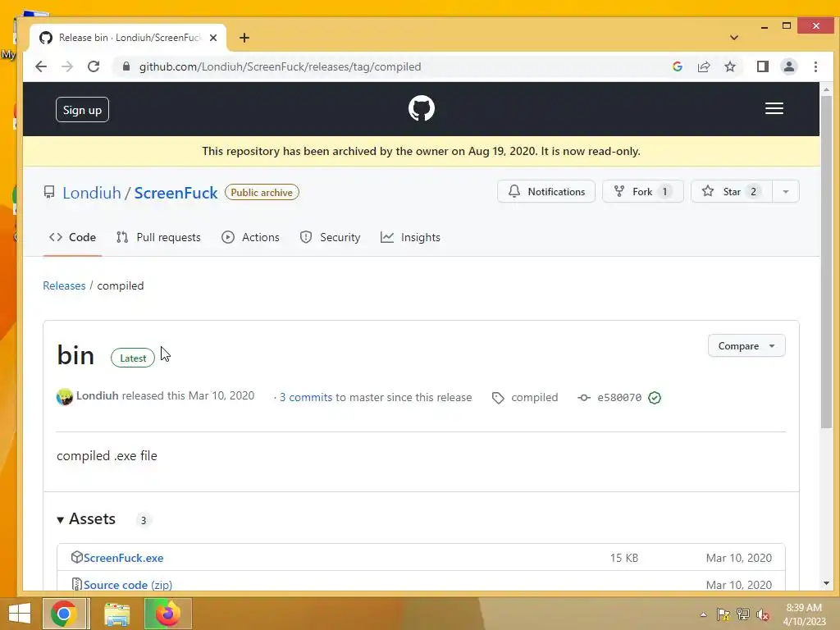The height and width of the screenshot is (630, 840).
Task: Click the Releases breadcrumb link
Action: pyautogui.click(x=64, y=285)
